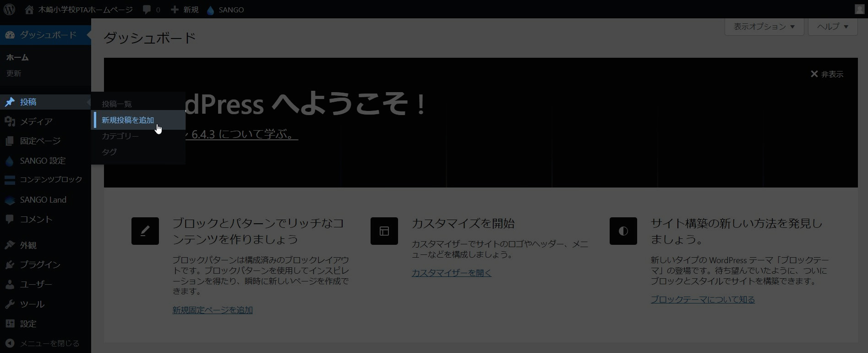The width and height of the screenshot is (868, 353).
Task: Hide the welcome panel with 非表示
Action: (827, 74)
